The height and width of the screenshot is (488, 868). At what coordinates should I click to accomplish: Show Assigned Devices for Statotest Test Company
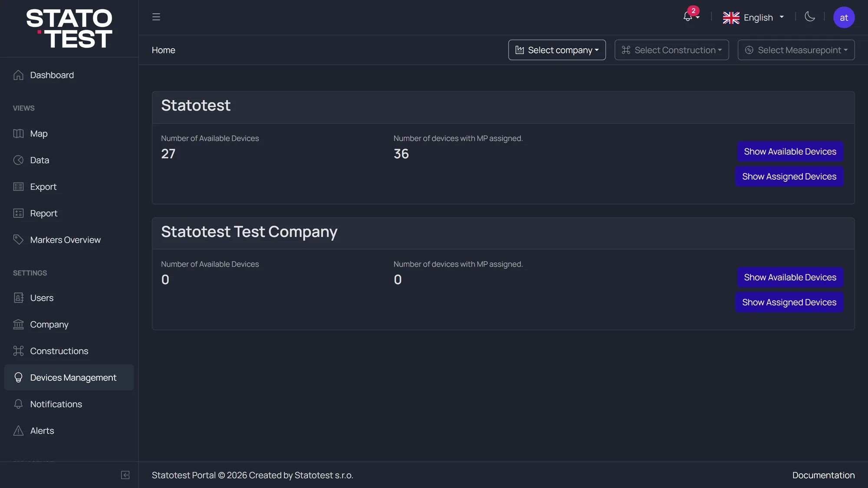tap(789, 302)
